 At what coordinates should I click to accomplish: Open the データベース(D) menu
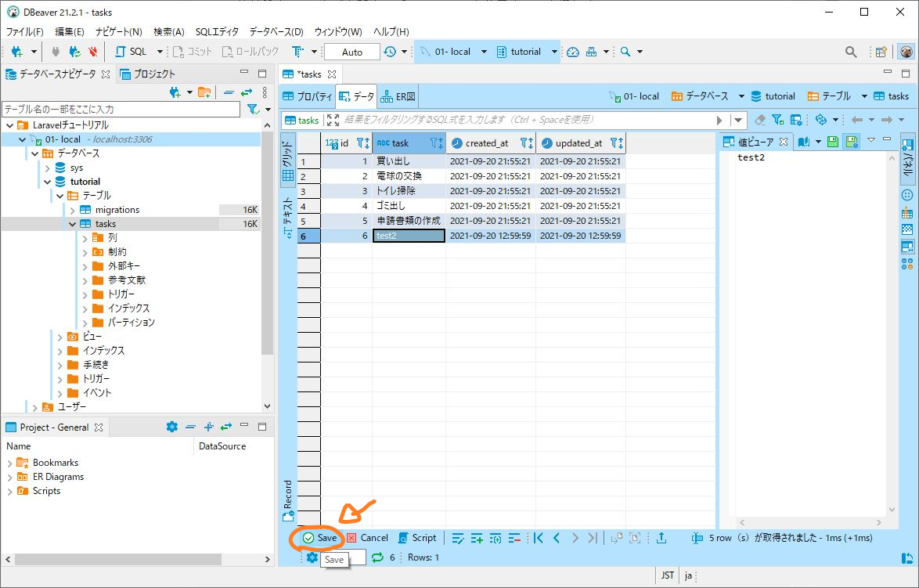tap(276, 31)
